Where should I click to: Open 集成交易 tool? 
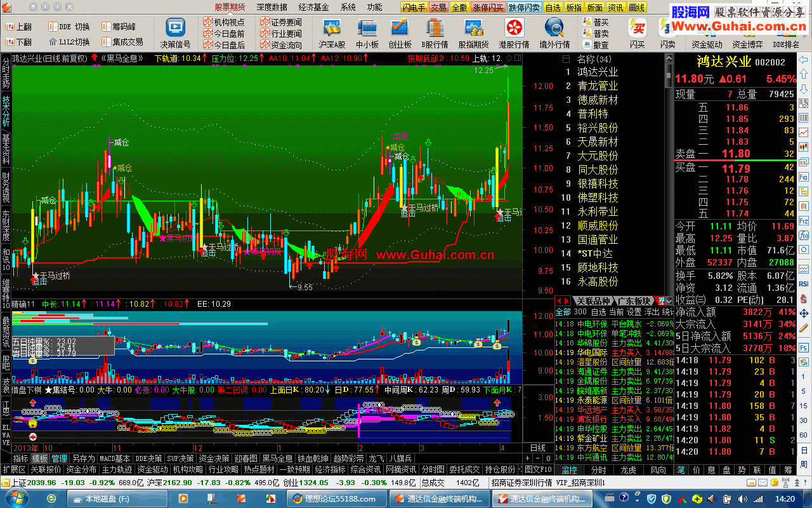(x=122, y=42)
